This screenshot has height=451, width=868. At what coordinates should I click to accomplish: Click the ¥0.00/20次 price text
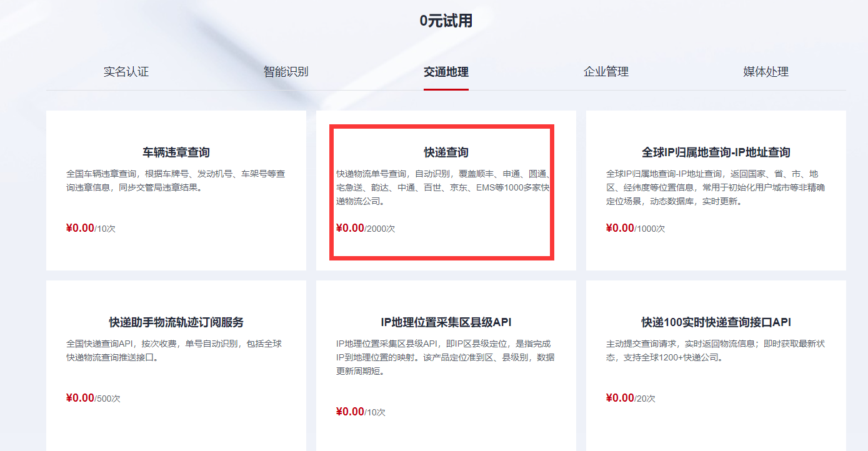[631, 399]
